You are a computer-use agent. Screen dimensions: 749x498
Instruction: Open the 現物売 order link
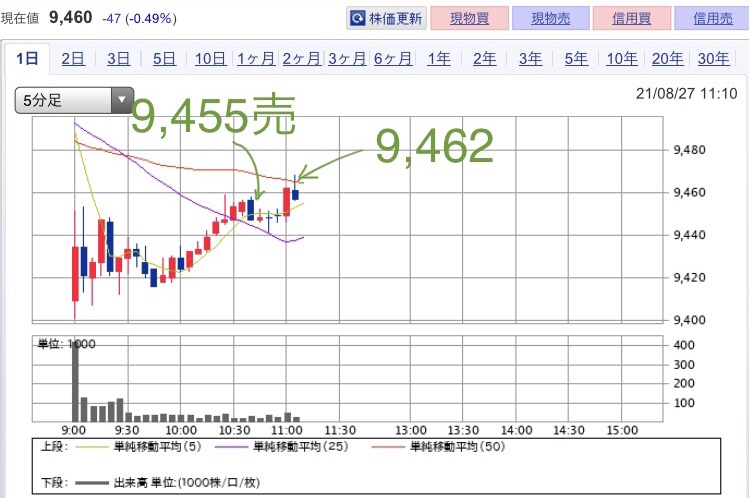550,19
